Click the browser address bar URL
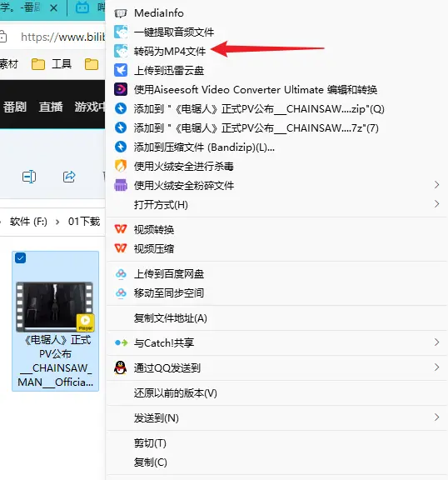448x480 pixels. point(62,37)
